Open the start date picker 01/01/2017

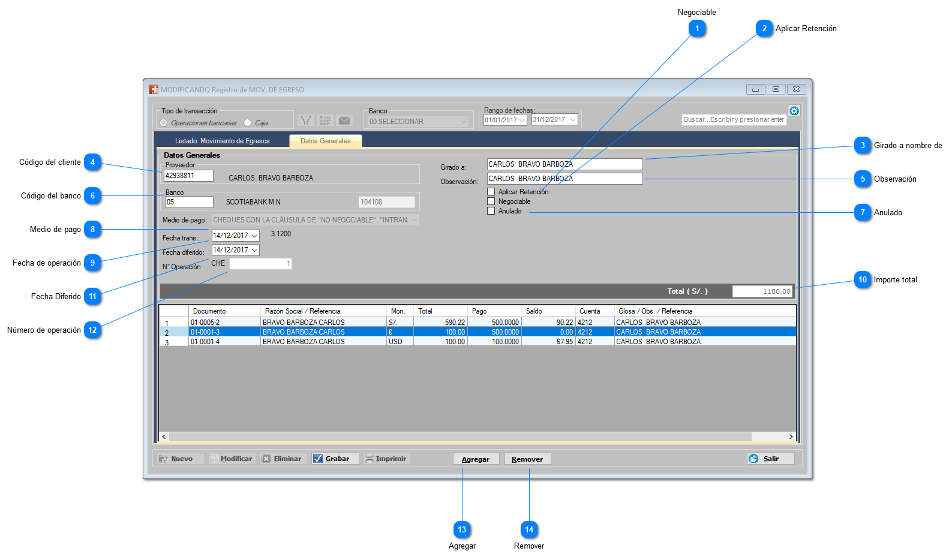point(522,120)
